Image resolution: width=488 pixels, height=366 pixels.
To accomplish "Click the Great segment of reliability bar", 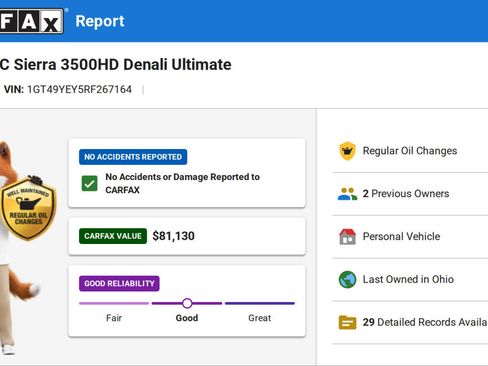I will click(x=260, y=303).
